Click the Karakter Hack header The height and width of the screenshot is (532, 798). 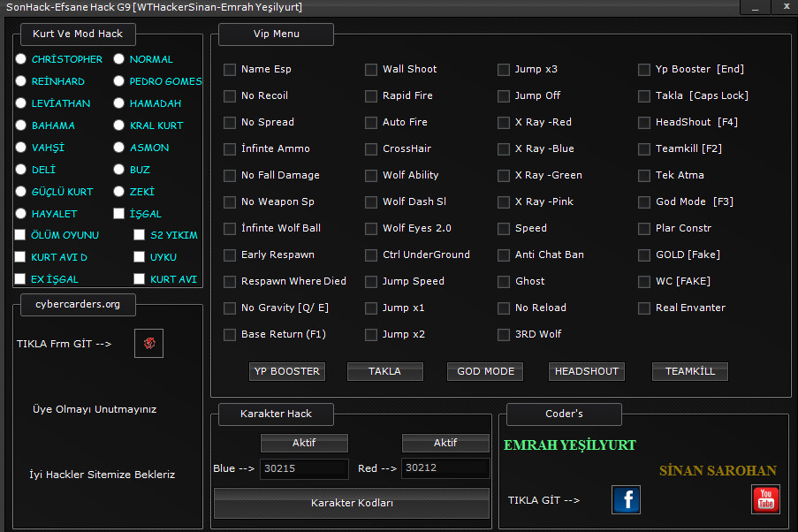pyautogui.click(x=276, y=414)
